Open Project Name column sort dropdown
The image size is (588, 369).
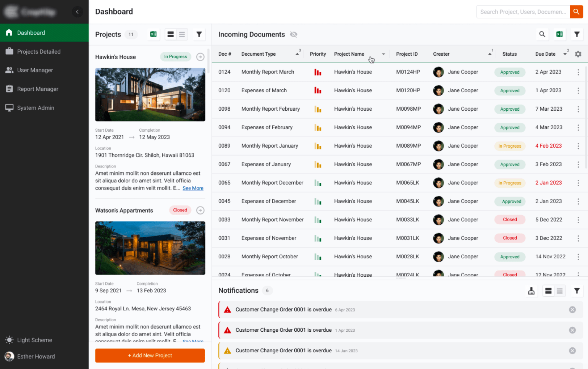pyautogui.click(x=383, y=54)
